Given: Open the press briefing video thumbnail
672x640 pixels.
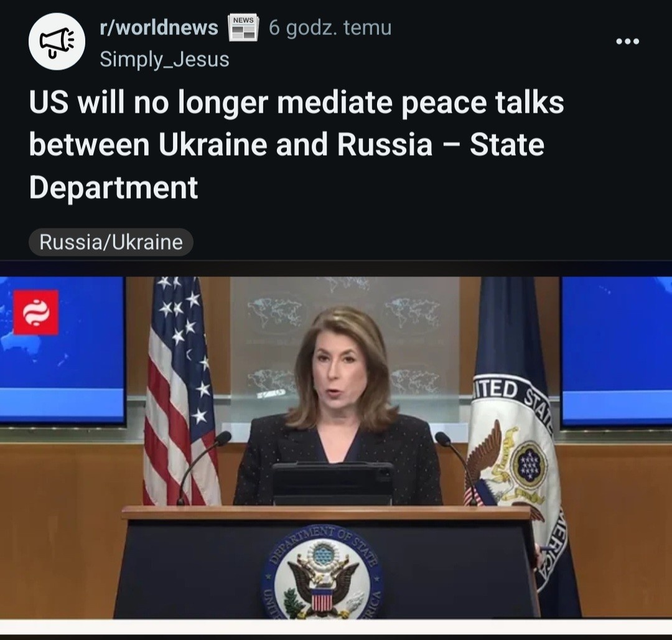Looking at the screenshot, I should point(336,447).
